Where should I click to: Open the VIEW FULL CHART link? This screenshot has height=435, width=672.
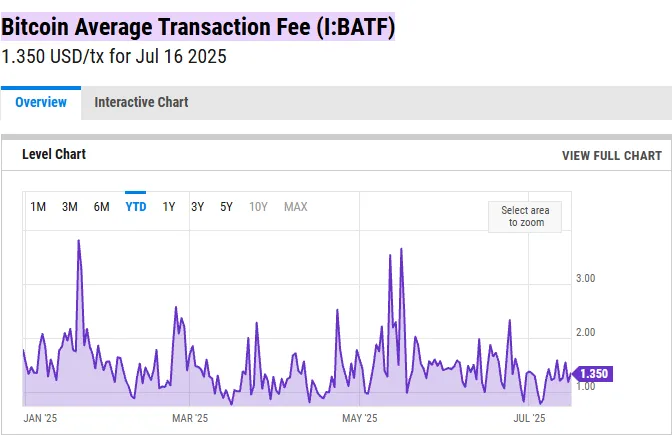[x=612, y=156]
